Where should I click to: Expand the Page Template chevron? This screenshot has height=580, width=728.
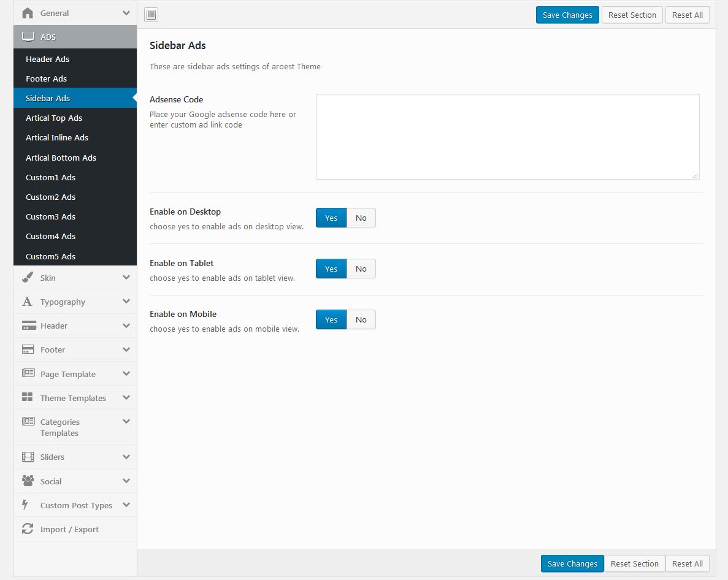[126, 374]
